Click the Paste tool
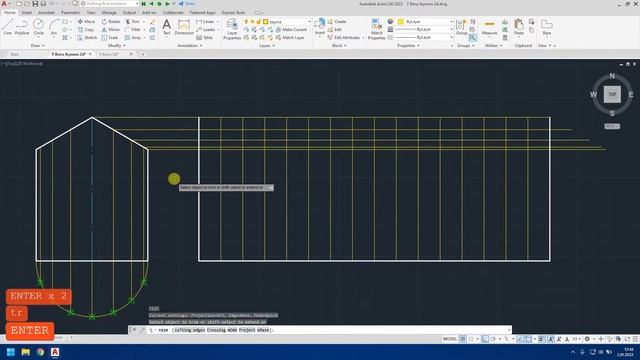 [x=518, y=27]
